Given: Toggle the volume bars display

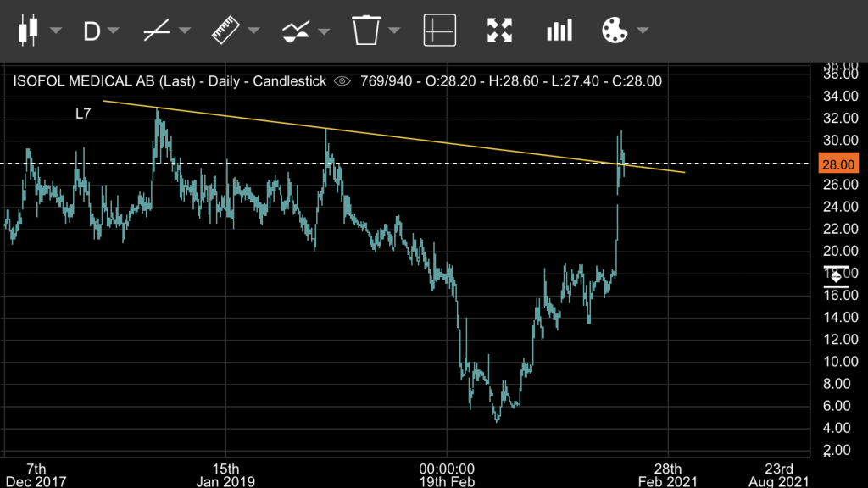Looking at the screenshot, I should pyautogui.click(x=559, y=30).
